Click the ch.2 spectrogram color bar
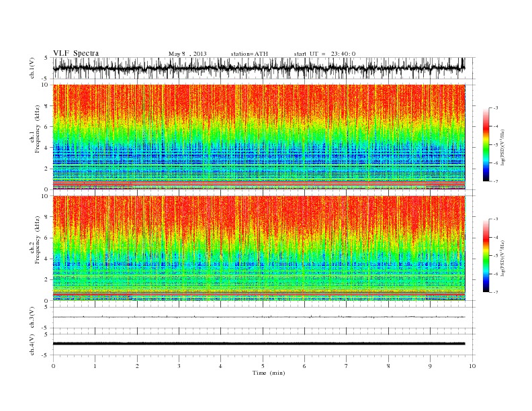The width and height of the screenshot is (532, 411). [x=486, y=256]
